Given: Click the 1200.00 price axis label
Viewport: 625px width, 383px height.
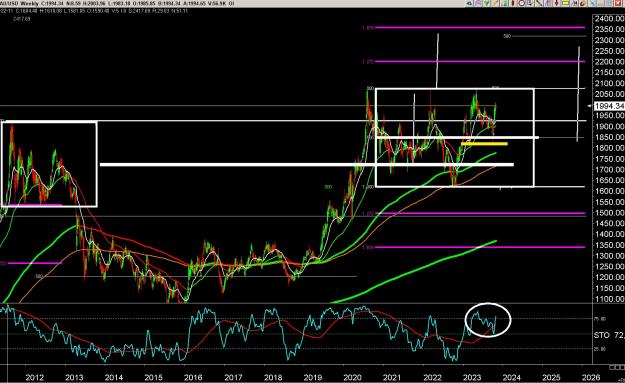Looking at the screenshot, I should click(x=609, y=277).
